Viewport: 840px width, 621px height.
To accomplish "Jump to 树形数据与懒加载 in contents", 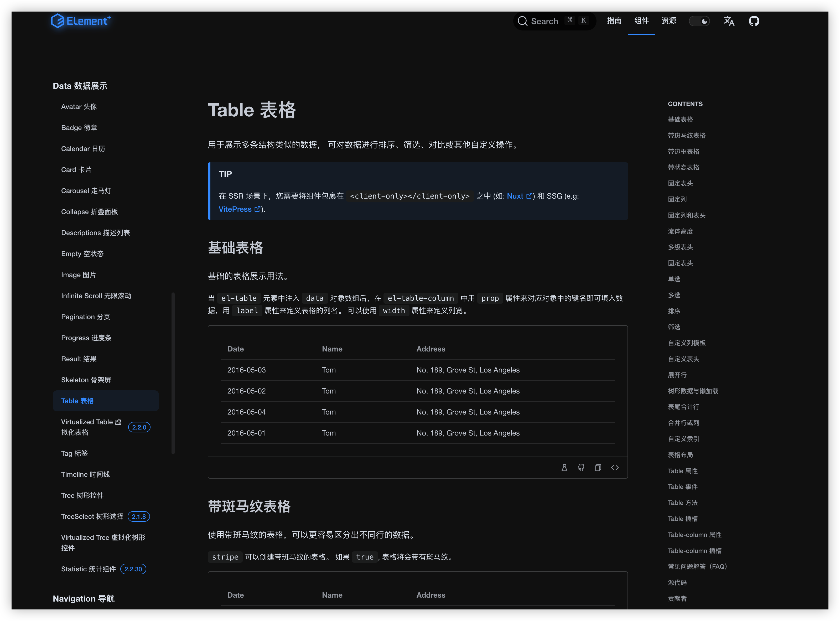I will (x=693, y=391).
